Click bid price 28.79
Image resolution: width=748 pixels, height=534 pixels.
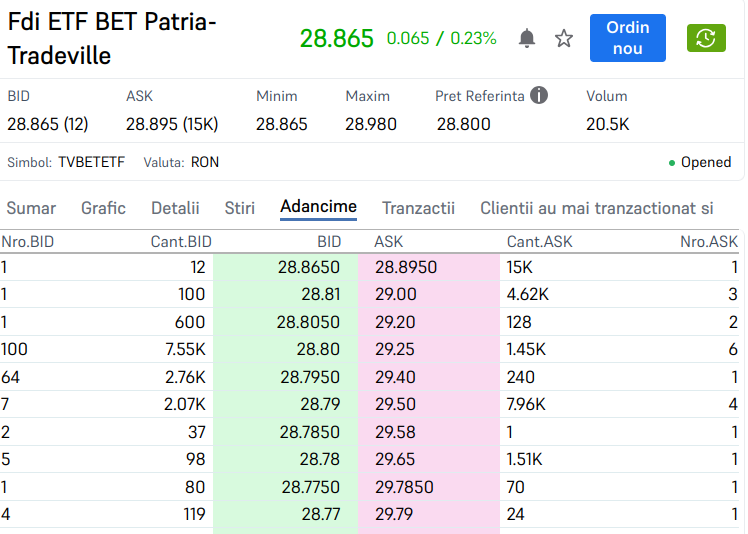(x=320, y=404)
